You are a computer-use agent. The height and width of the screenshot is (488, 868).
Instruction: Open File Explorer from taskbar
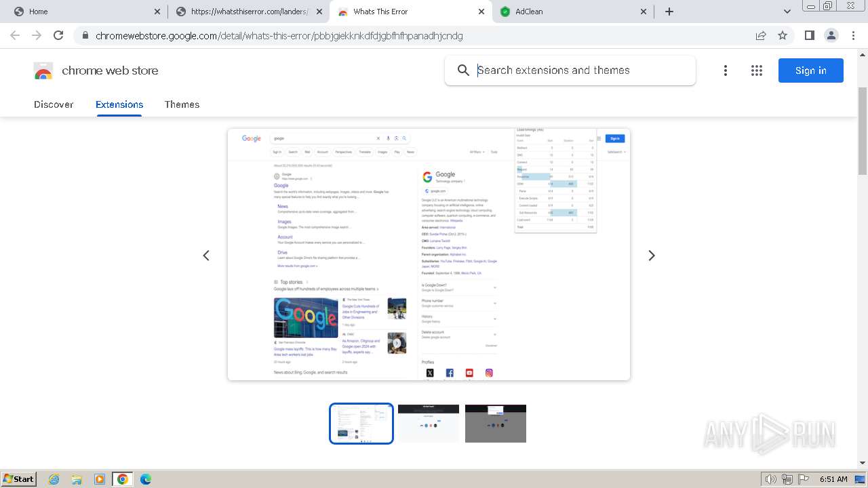(x=77, y=479)
